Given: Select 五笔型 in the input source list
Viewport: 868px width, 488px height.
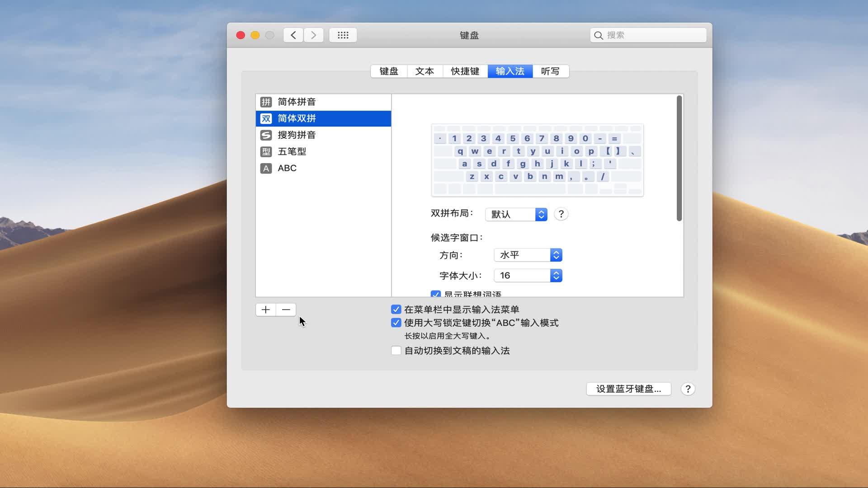Looking at the screenshot, I should 323,152.
